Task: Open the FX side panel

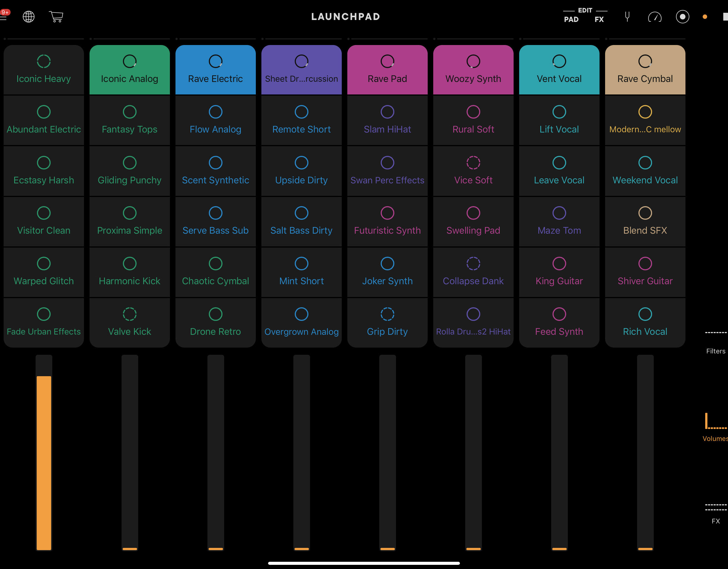Action: click(716, 514)
